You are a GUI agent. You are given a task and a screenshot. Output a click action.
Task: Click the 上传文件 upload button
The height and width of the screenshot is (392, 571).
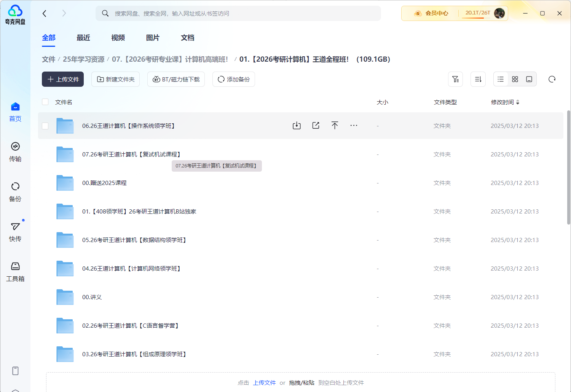pyautogui.click(x=63, y=79)
